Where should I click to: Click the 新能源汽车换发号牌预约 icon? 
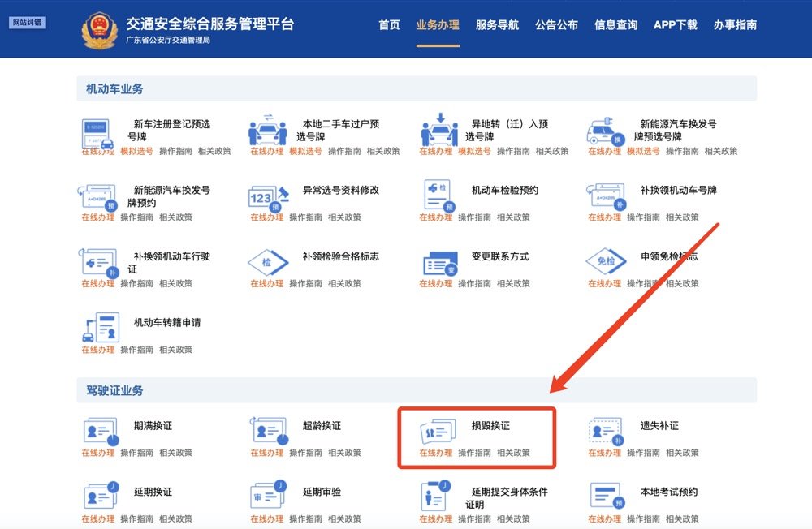click(x=97, y=198)
